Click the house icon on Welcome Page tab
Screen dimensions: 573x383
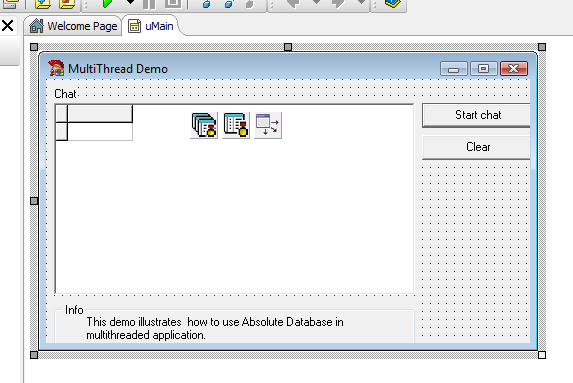pyautogui.click(x=36, y=26)
